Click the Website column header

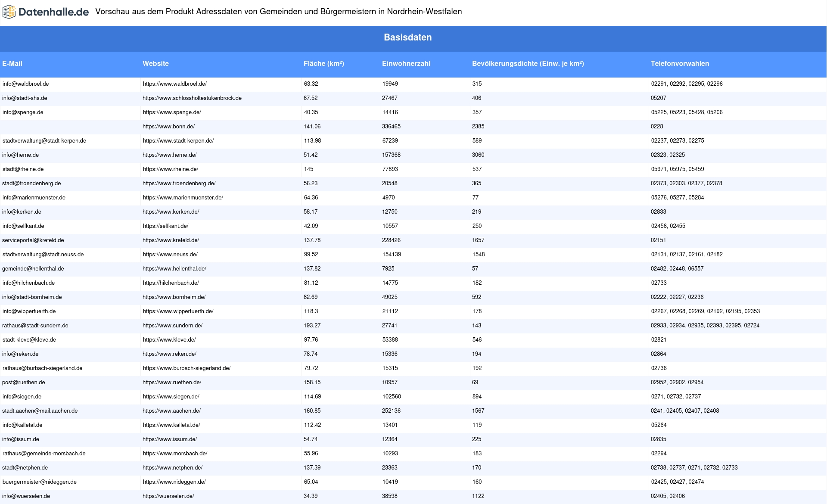[155, 63]
